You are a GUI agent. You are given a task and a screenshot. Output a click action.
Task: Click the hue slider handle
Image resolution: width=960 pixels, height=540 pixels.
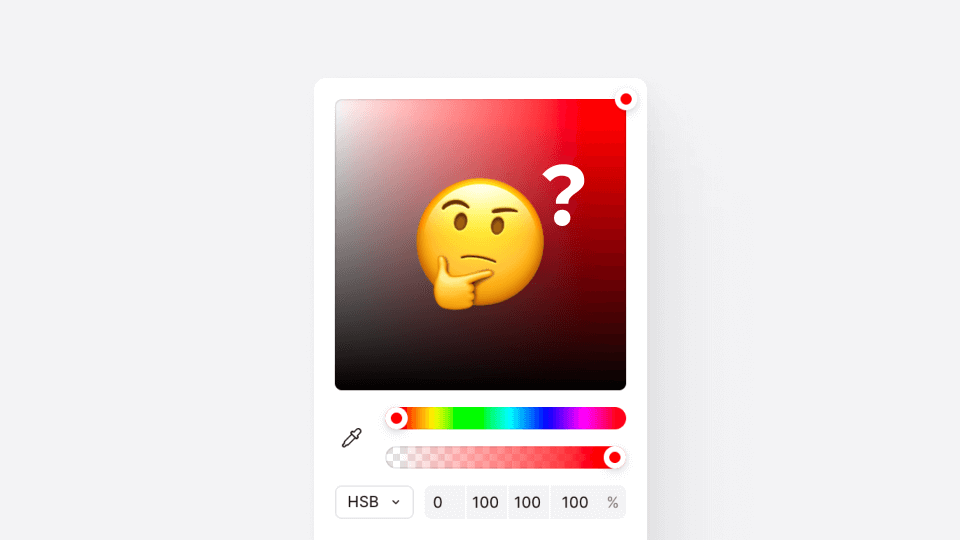click(397, 418)
